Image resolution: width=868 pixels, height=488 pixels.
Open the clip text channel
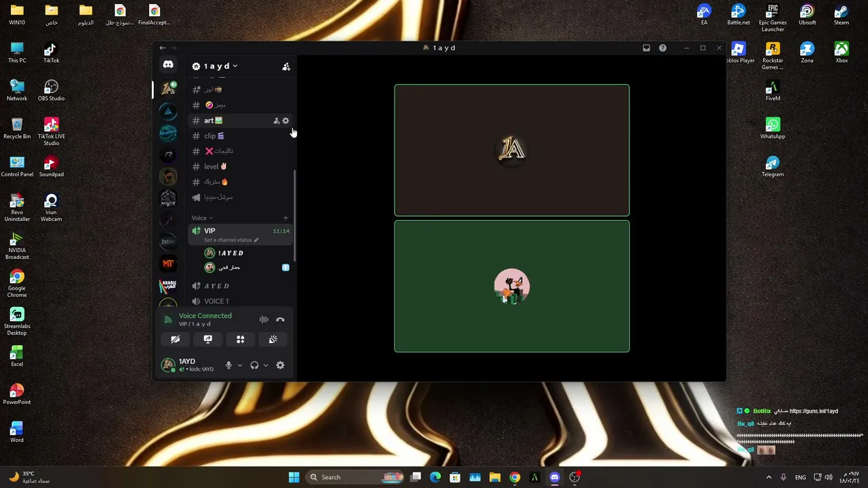coord(241,136)
